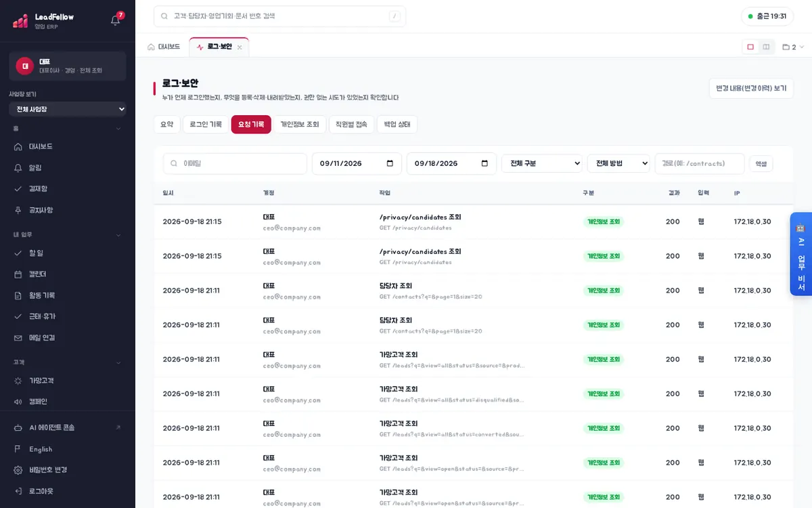Open the 전체 방법 filter dropdown
Screen dimensions: 812x508
pyautogui.click(x=618, y=163)
